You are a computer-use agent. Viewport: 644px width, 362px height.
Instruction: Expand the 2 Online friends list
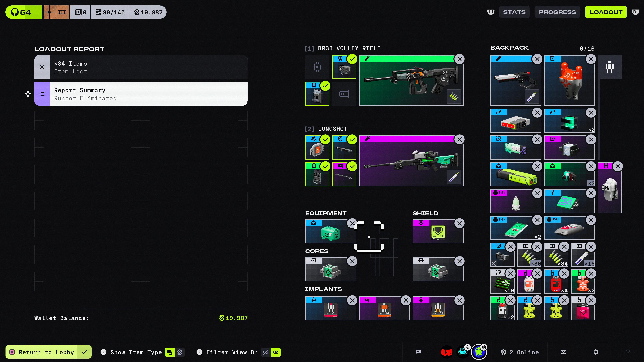(520, 352)
